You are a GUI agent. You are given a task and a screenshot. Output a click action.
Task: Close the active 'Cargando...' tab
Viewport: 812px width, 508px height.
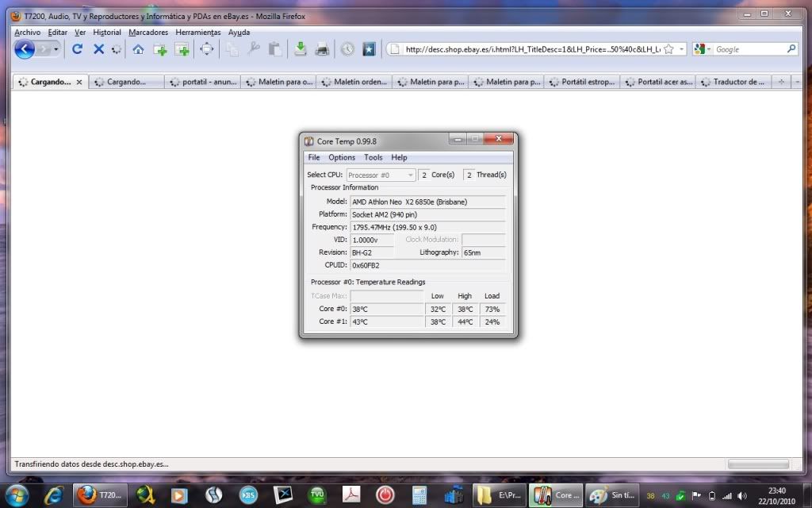(x=79, y=82)
